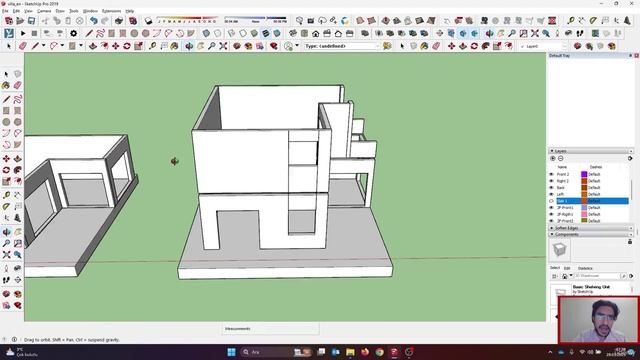Click the 3D Warehouse search magnifier button
Viewport: 640px width, 360px height.
624,276
